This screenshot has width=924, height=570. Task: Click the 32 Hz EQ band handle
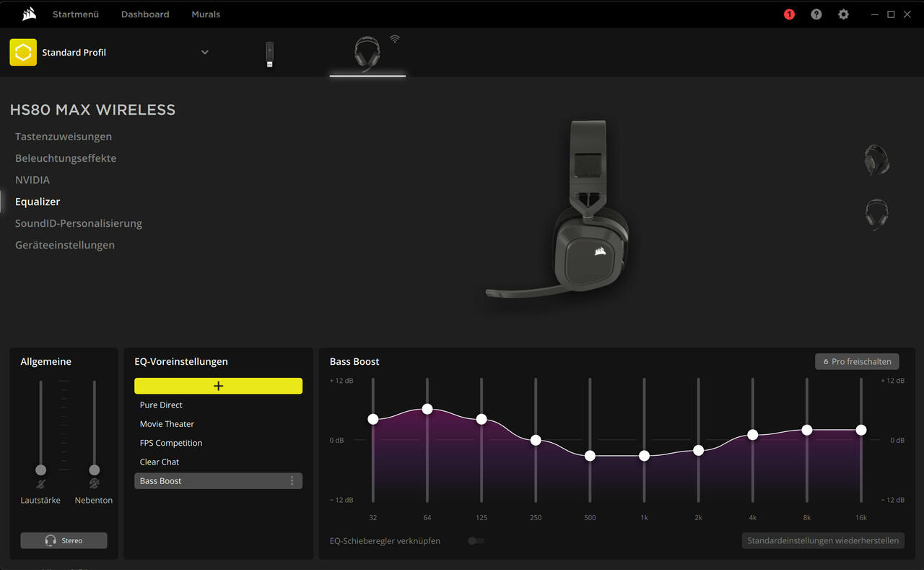(x=373, y=419)
